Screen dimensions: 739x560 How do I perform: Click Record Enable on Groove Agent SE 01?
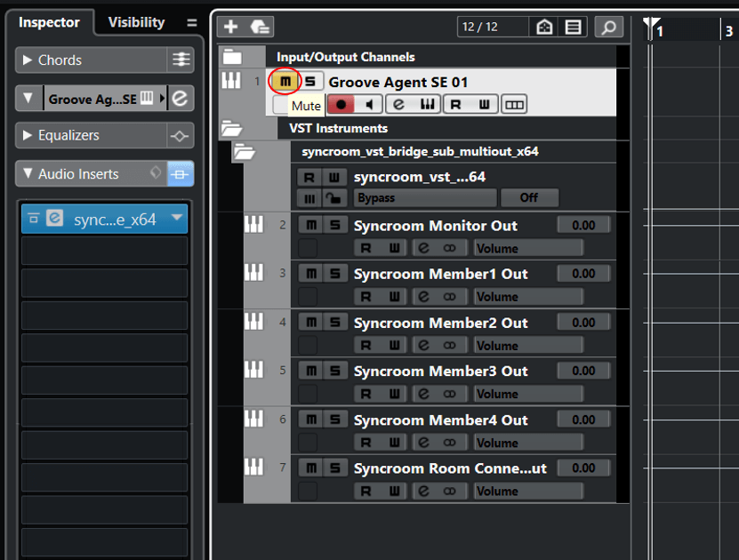click(x=341, y=105)
